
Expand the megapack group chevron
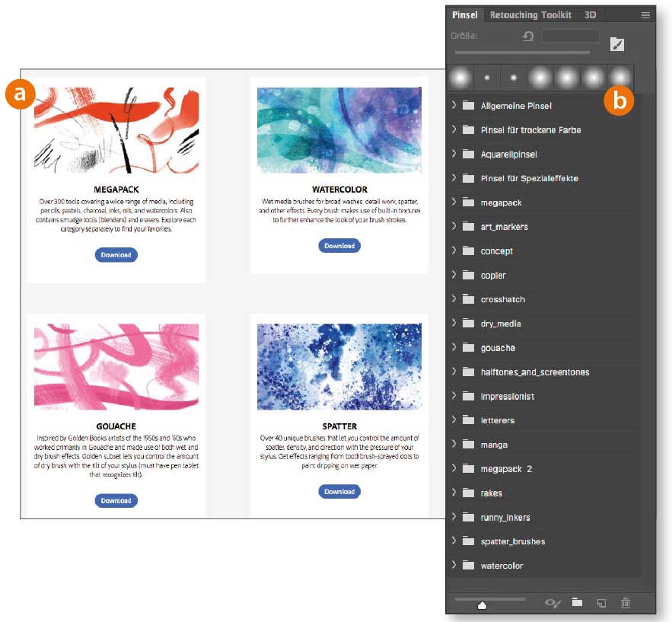coord(454,202)
